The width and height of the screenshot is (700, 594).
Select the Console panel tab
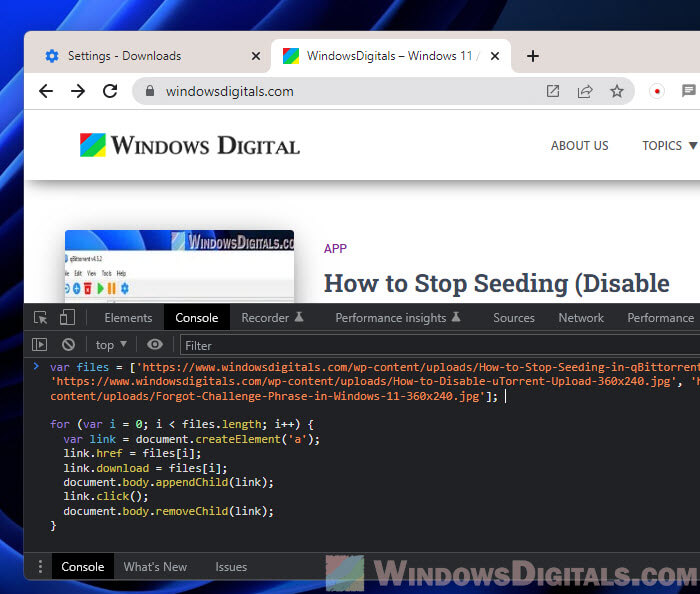coord(197,318)
